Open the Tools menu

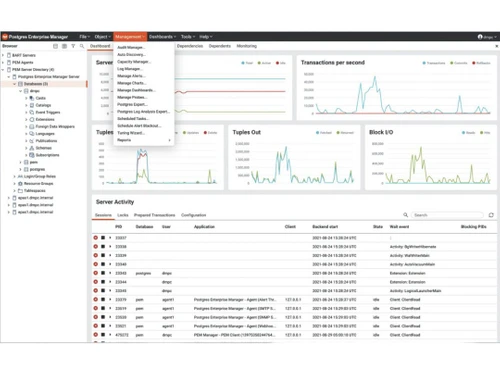tap(188, 37)
